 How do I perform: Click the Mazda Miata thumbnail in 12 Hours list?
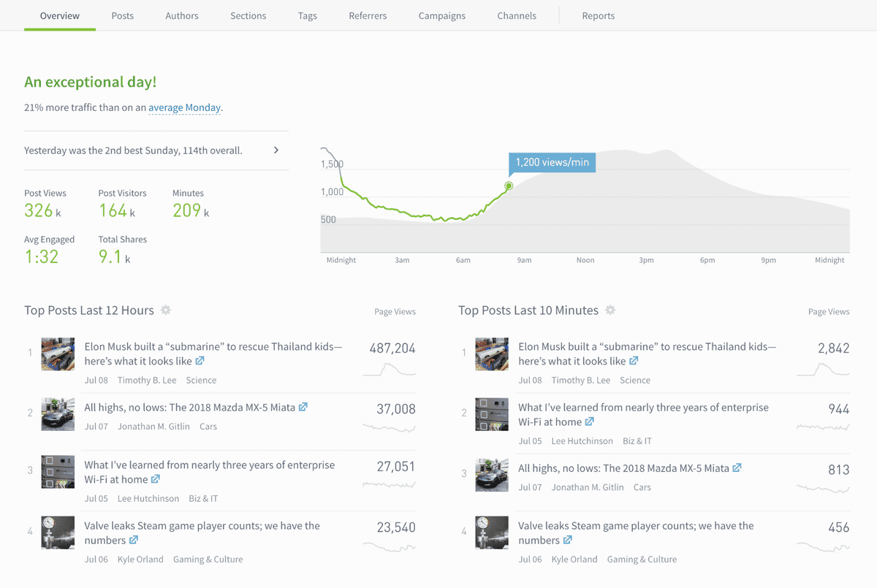tap(58, 414)
